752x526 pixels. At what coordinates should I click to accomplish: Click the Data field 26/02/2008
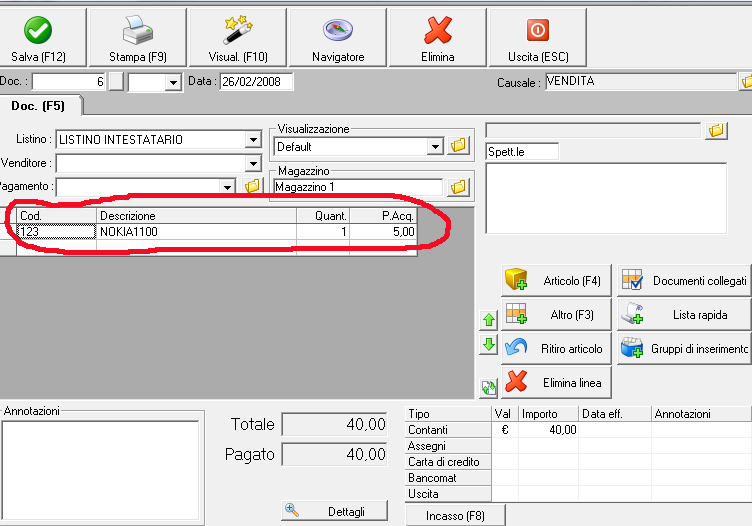[256, 82]
